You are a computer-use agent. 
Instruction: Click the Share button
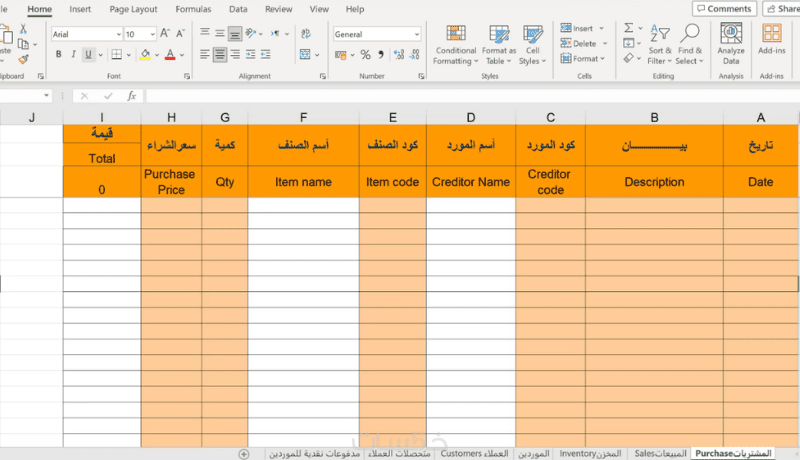point(782,9)
